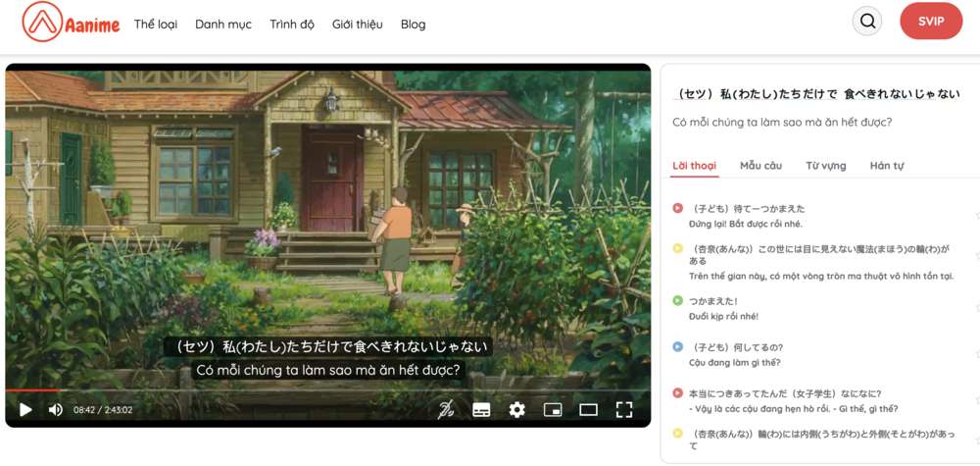Click translation 'Cậu đang làm gì thế?'

coord(734,363)
